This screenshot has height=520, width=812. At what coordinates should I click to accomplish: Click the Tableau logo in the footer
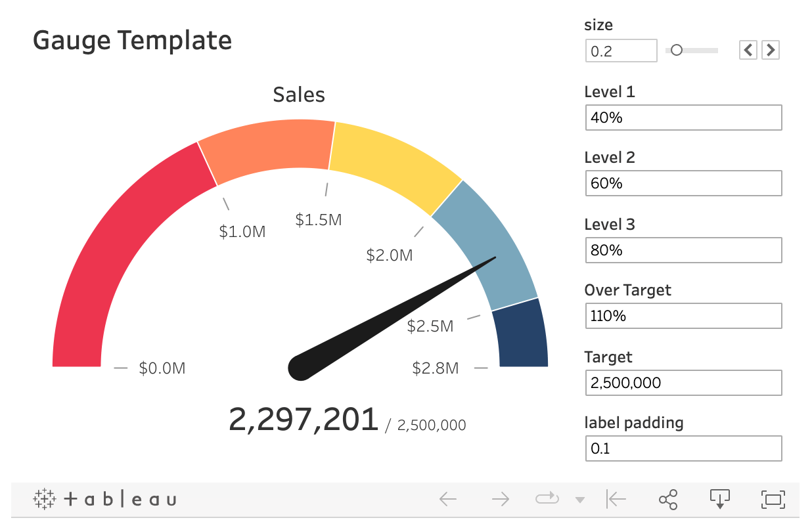(x=105, y=500)
